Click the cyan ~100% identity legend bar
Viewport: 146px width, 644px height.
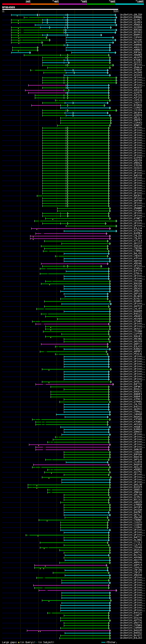pyautogui.click(x=130, y=4)
